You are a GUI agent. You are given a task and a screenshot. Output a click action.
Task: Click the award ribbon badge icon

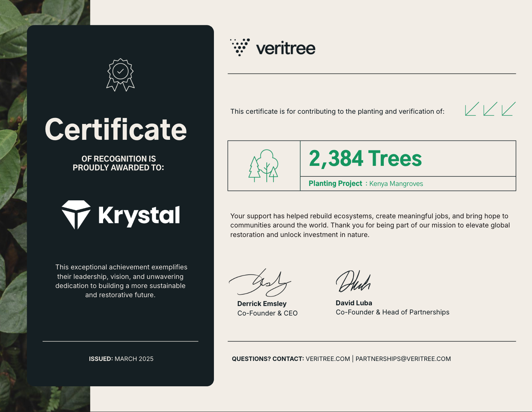pos(120,75)
